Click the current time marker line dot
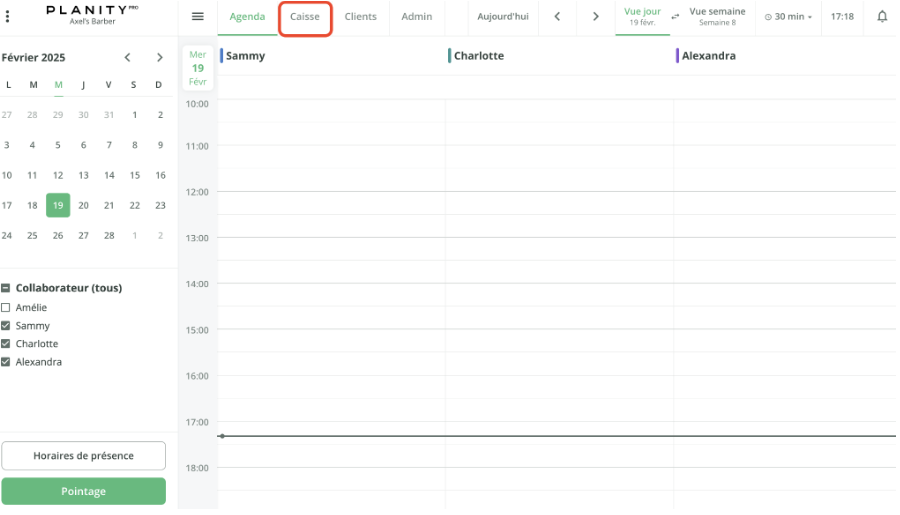Image resolution: width=900 pixels, height=515 pixels. tap(222, 436)
